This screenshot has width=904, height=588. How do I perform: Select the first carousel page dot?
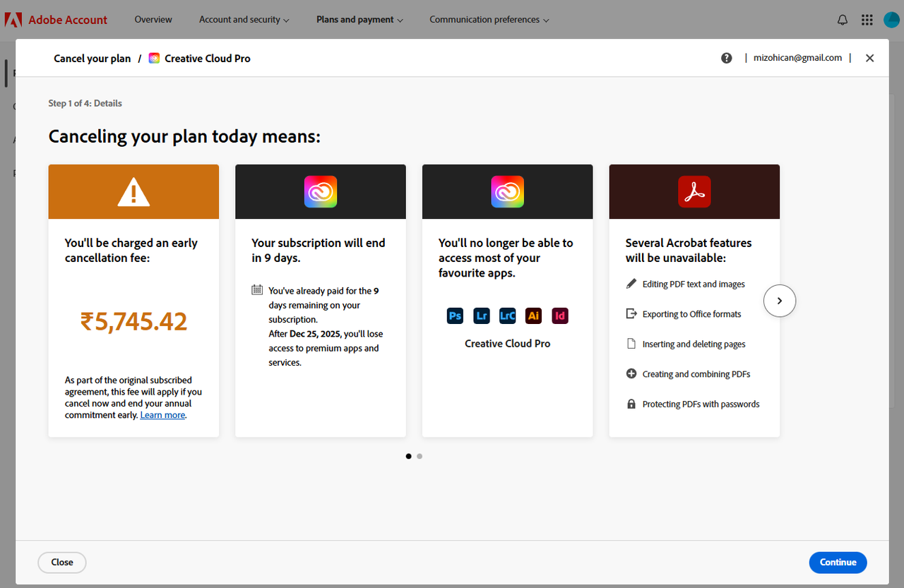pos(409,456)
